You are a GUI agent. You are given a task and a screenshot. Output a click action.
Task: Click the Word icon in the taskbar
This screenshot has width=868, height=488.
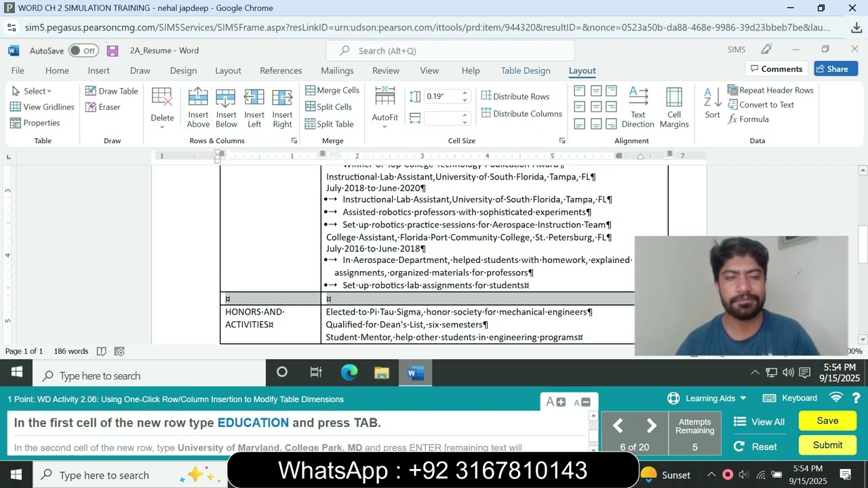click(x=415, y=372)
